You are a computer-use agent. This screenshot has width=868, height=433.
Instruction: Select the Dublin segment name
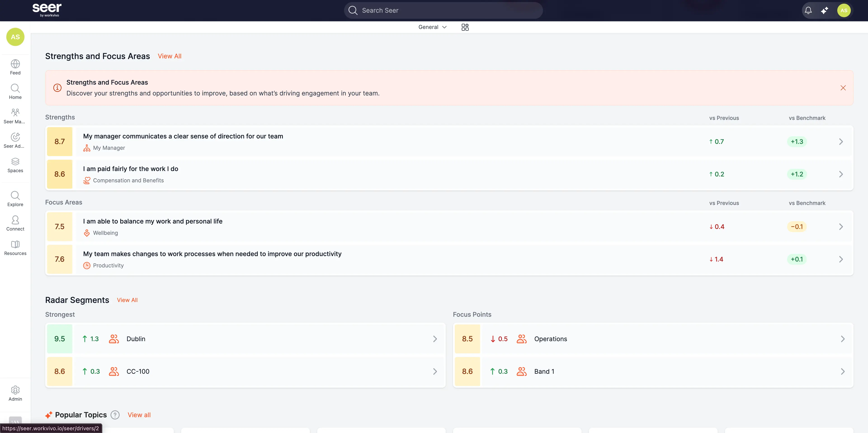[136, 339]
